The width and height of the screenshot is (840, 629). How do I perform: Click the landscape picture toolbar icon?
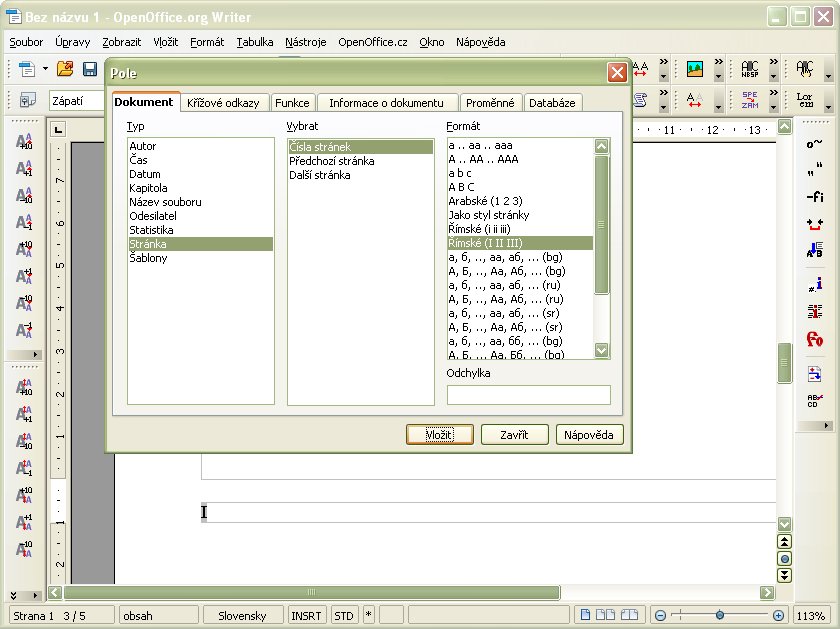(695, 69)
